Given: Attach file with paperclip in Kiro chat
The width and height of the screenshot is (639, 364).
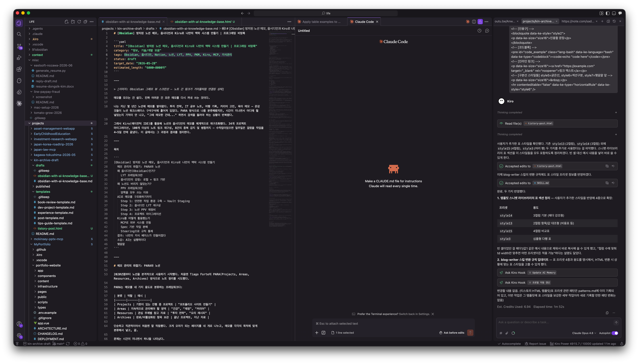Looking at the screenshot, I should coord(507,333).
